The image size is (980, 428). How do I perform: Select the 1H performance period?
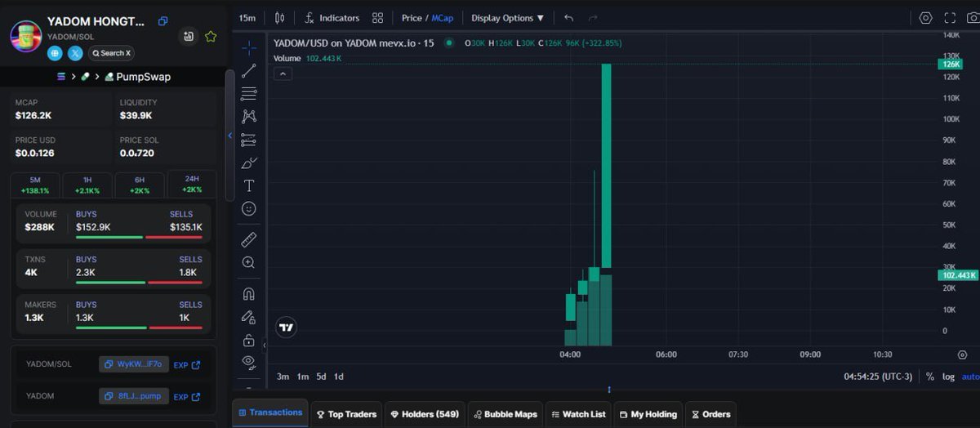[87, 185]
